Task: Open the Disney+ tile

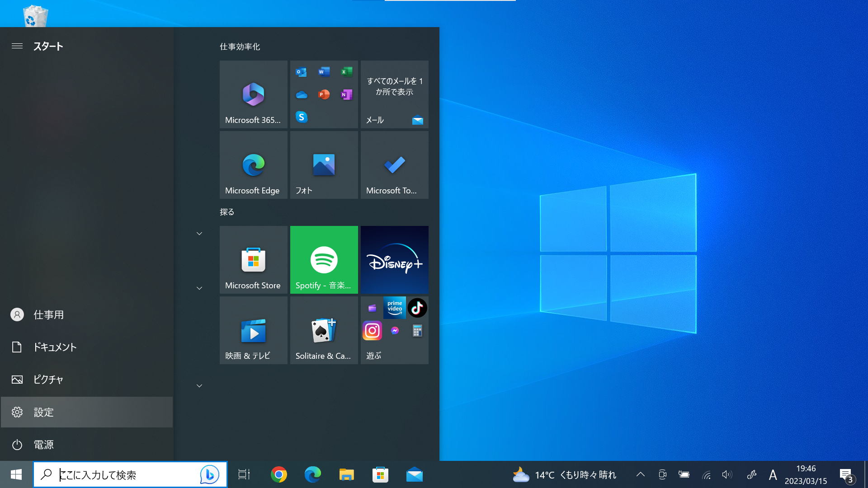Action: [394, 260]
